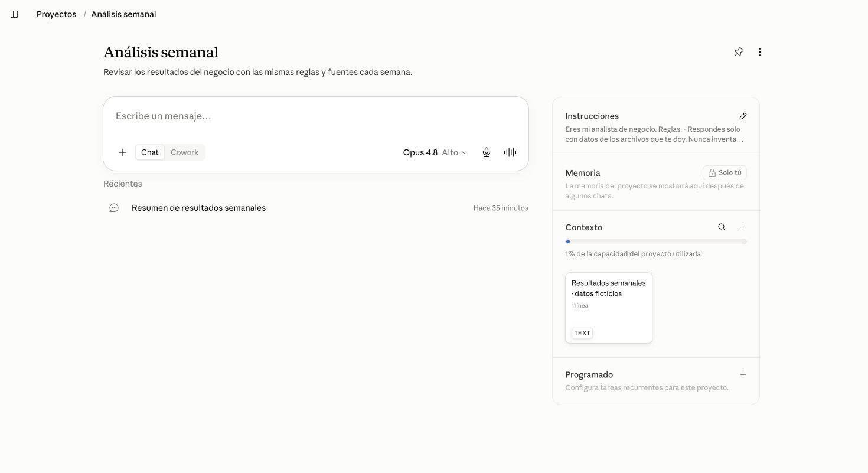
Task: Pin the Análisis semanal project
Action: point(739,52)
